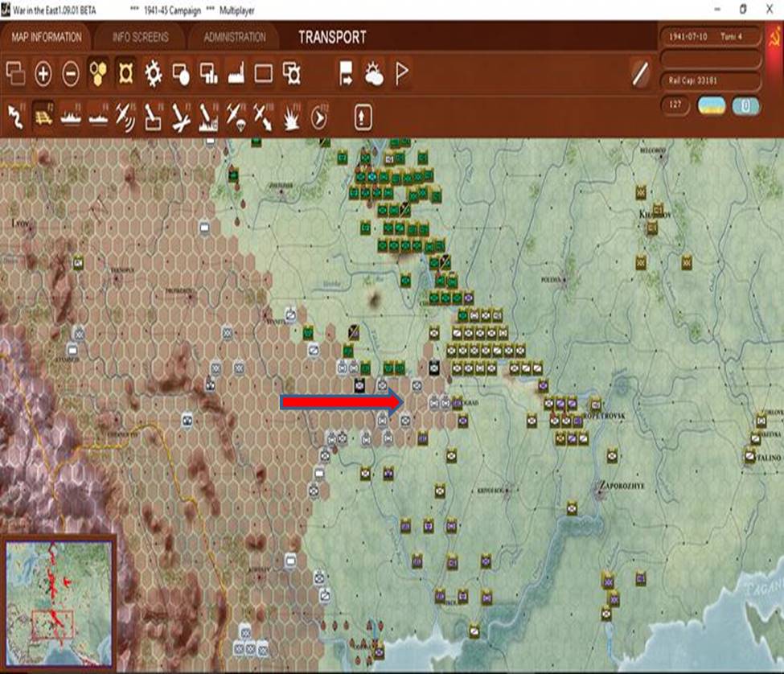The height and width of the screenshot is (674, 784).
Task: Open the Map Information tab
Action: [x=47, y=37]
